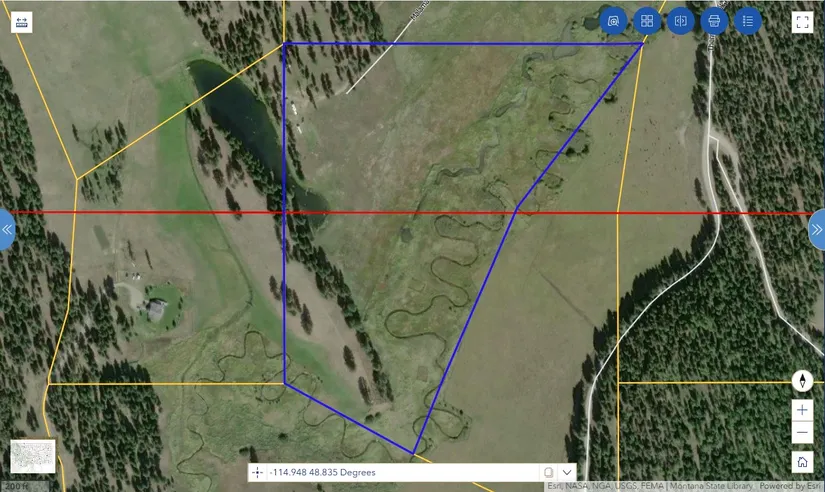This screenshot has width=825, height=492.
Task: Expand the left side panel
Action: tap(7, 229)
